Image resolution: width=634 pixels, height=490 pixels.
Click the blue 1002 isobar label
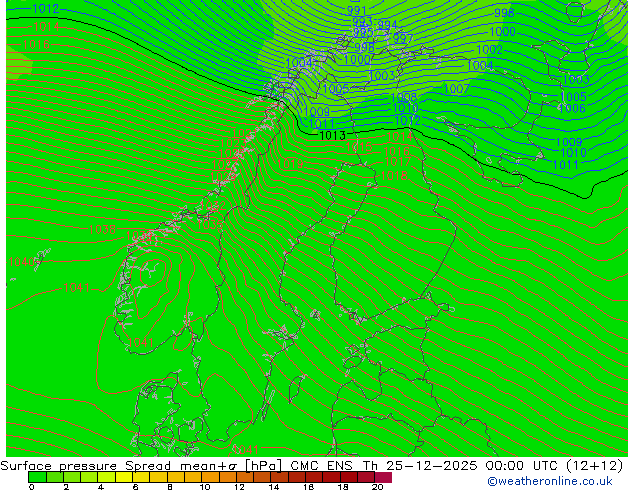(490, 50)
